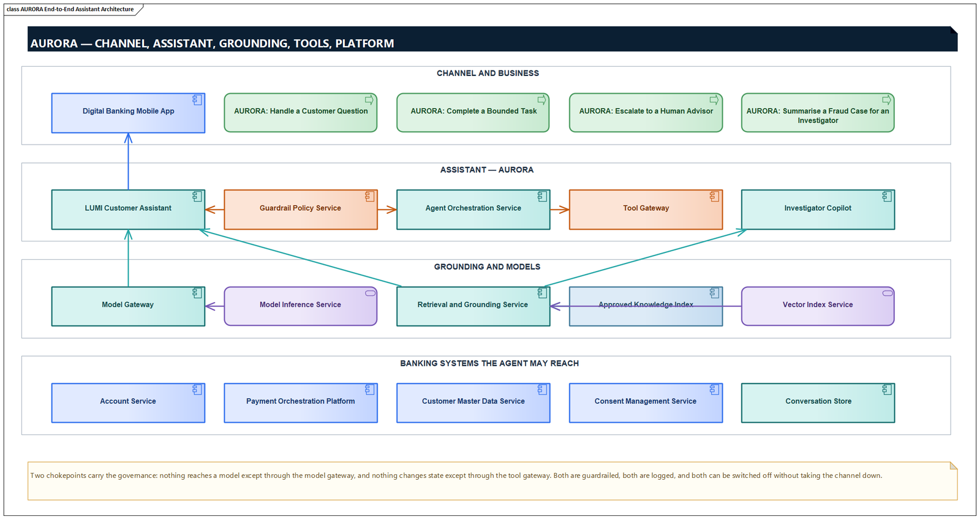Click the GROUNDING AND MODELS group heading

[487, 267]
